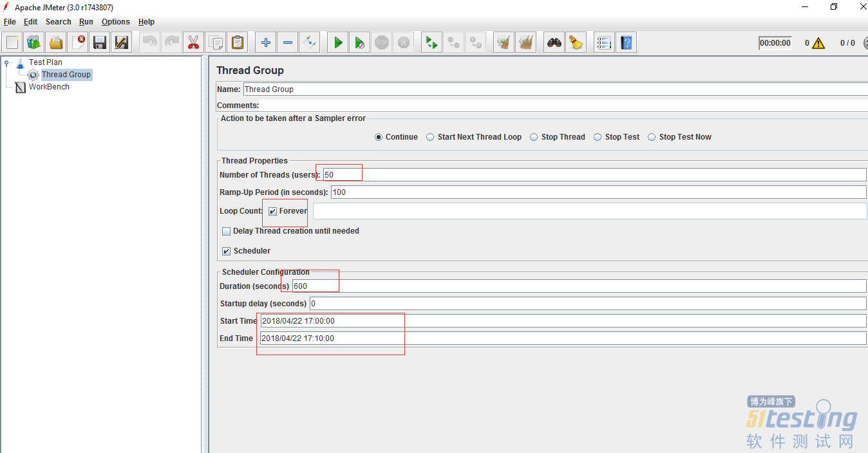Click the Comments input field
The width and height of the screenshot is (868, 453).
[564, 106]
